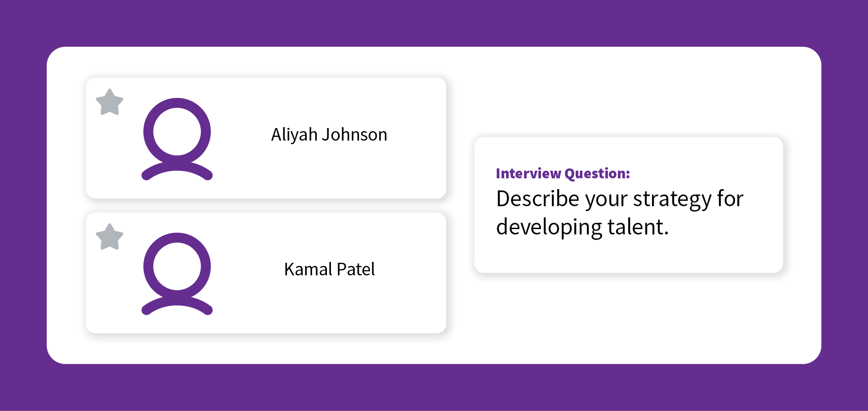
Task: Select the Kamal Patel candidate name
Action: coord(330,270)
